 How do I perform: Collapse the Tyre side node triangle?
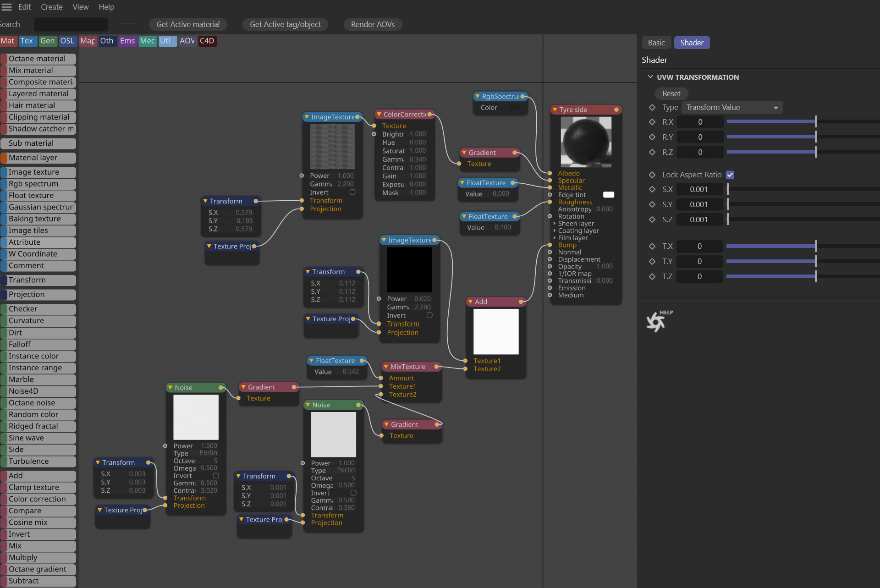pos(555,110)
